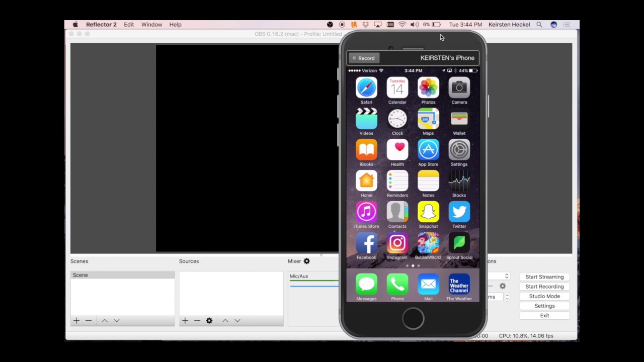Add a new source with plus button

click(185, 321)
